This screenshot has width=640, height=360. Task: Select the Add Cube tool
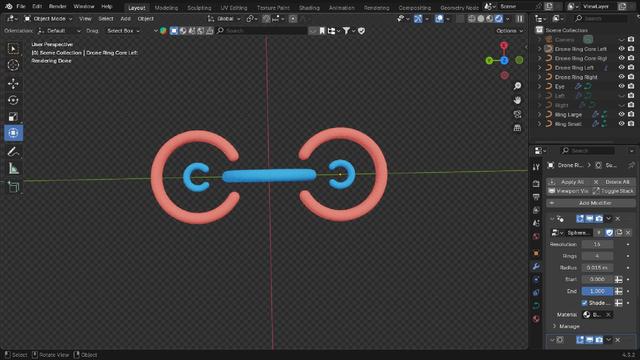point(13,187)
